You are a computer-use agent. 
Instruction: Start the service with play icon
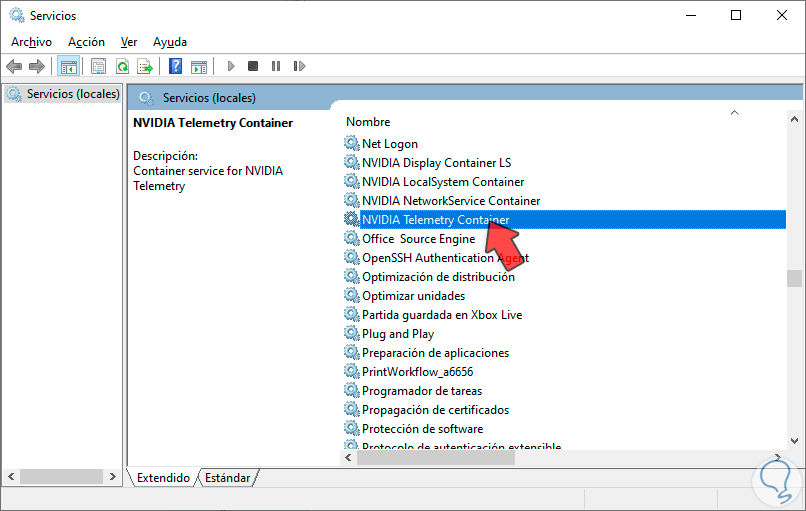pos(231,66)
